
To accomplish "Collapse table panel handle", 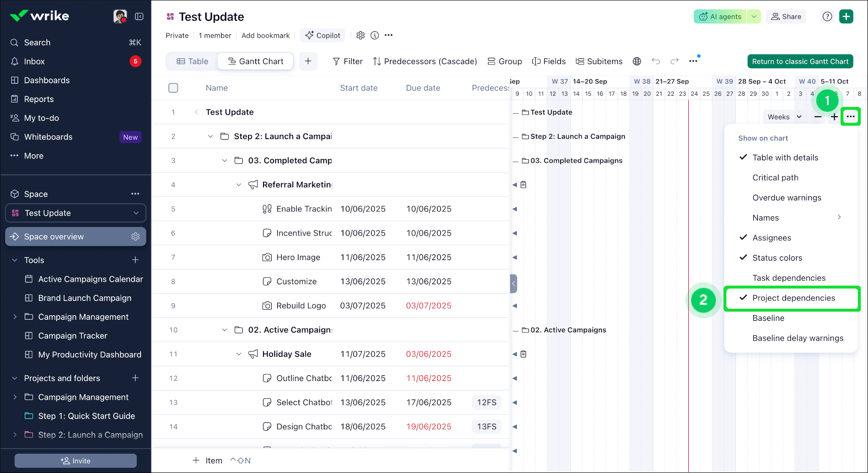I will 513,283.
